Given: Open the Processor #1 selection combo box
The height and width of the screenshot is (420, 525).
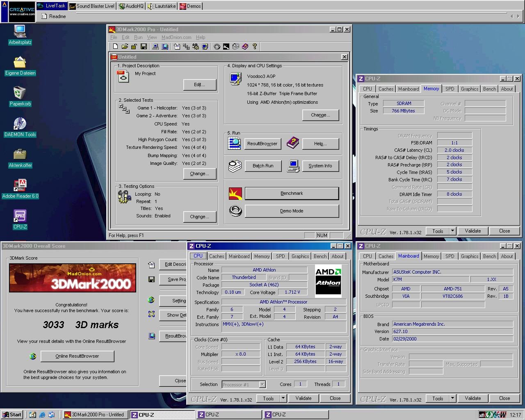Looking at the screenshot, I should (x=244, y=384).
